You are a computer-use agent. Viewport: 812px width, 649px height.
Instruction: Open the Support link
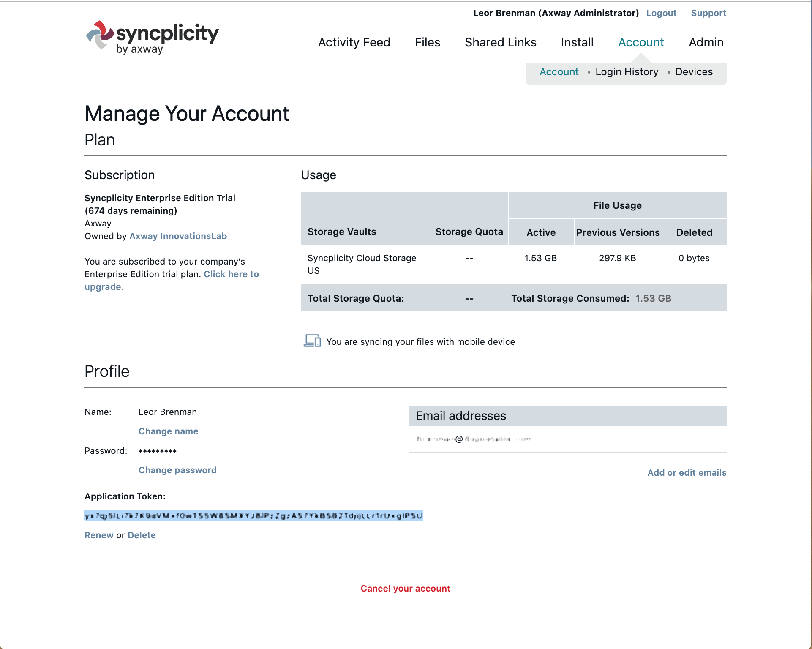[x=708, y=13]
